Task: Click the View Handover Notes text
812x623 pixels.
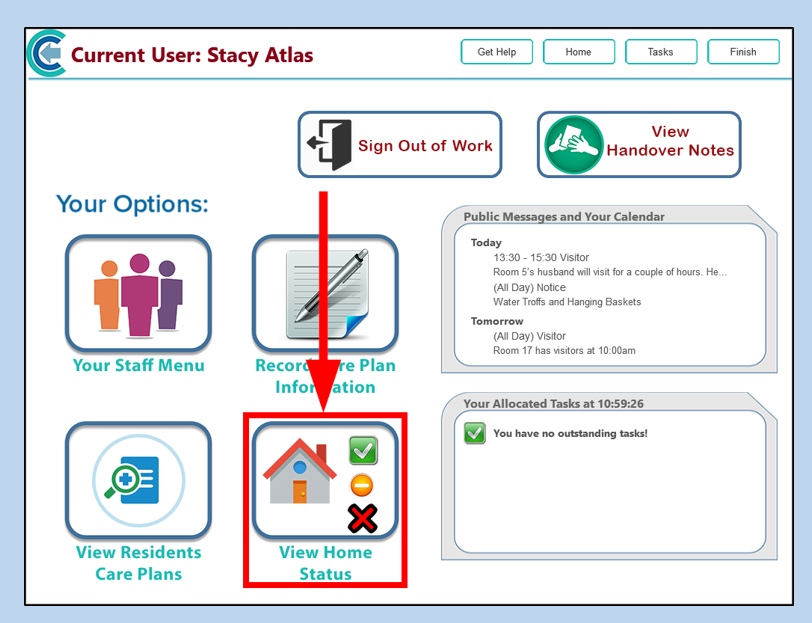Action: click(670, 141)
